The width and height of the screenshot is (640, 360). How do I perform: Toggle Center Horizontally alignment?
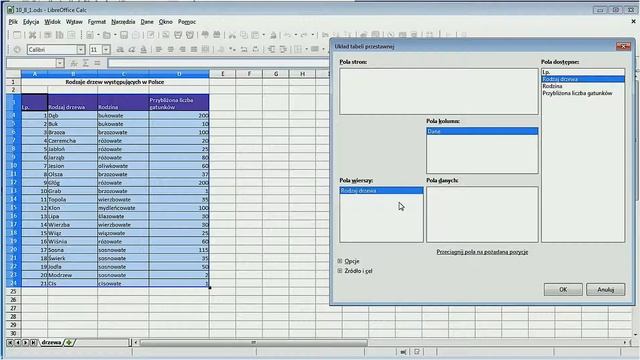(171, 50)
